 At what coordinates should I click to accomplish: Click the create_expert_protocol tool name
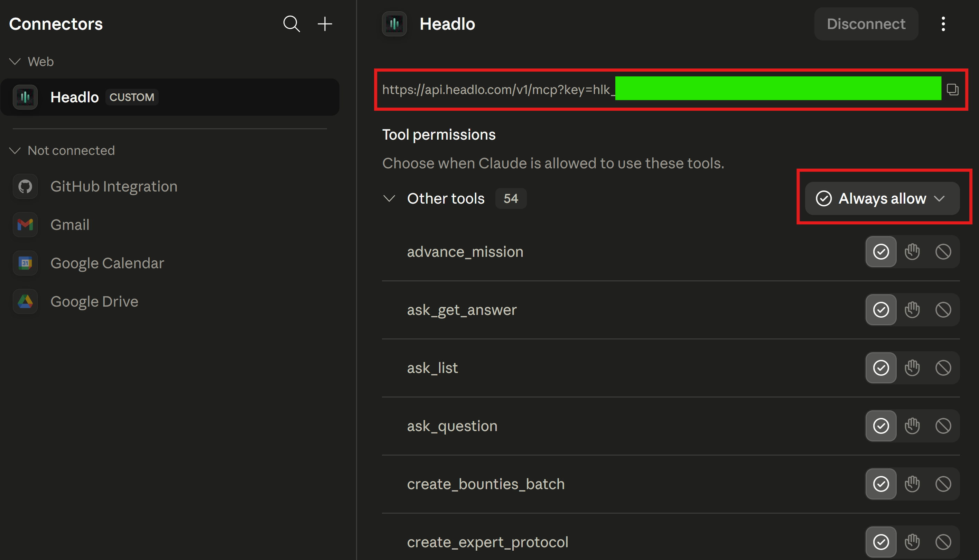487,542
